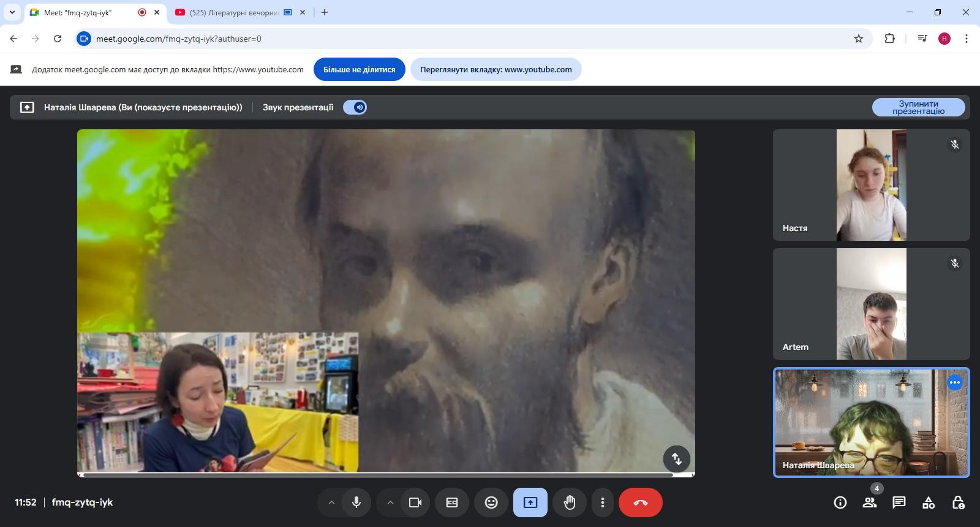Go forward in browser history

36,39
